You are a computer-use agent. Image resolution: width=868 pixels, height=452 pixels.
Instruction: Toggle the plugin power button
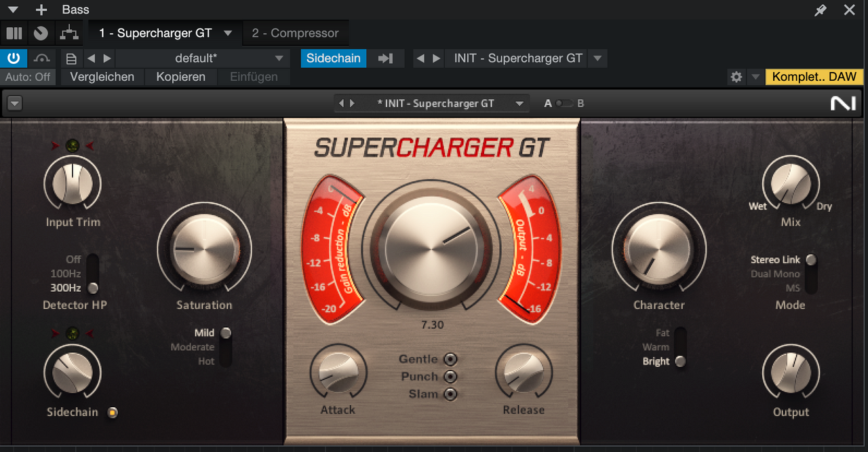coord(14,58)
